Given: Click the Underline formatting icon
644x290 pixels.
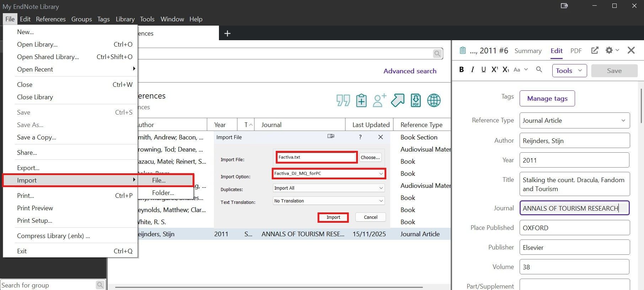Looking at the screenshot, I should pos(483,70).
